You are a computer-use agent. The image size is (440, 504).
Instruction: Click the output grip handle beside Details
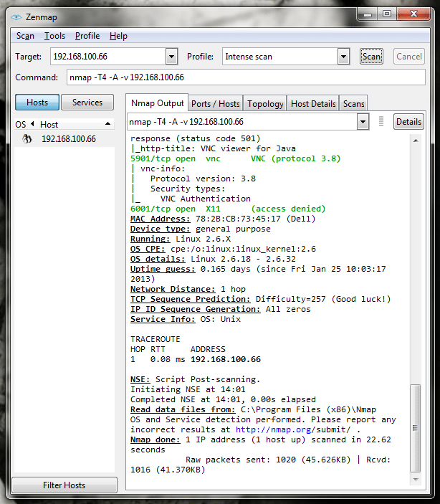[381, 121]
